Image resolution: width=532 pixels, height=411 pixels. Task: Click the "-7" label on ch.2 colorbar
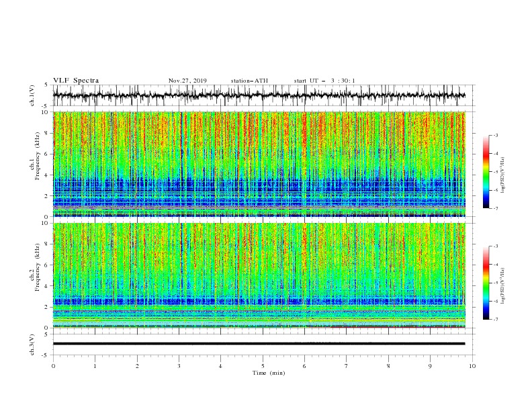pyautogui.click(x=495, y=320)
